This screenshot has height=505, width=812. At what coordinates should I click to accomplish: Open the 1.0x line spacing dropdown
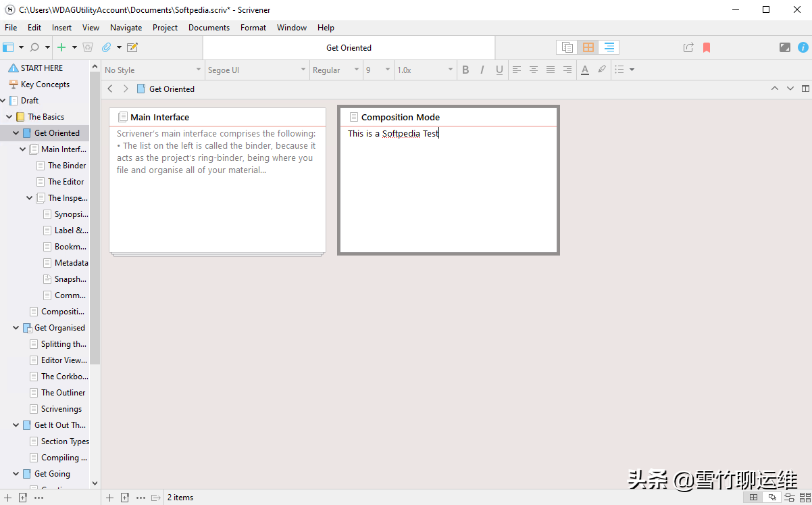(x=425, y=70)
